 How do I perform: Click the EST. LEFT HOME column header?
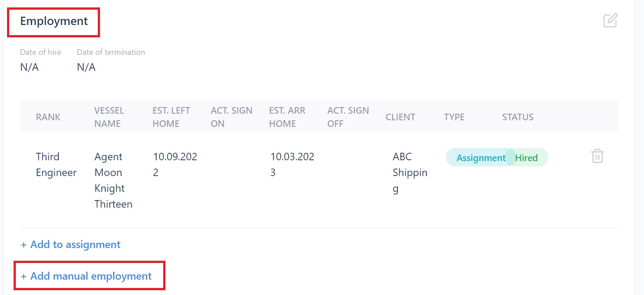pyautogui.click(x=171, y=117)
